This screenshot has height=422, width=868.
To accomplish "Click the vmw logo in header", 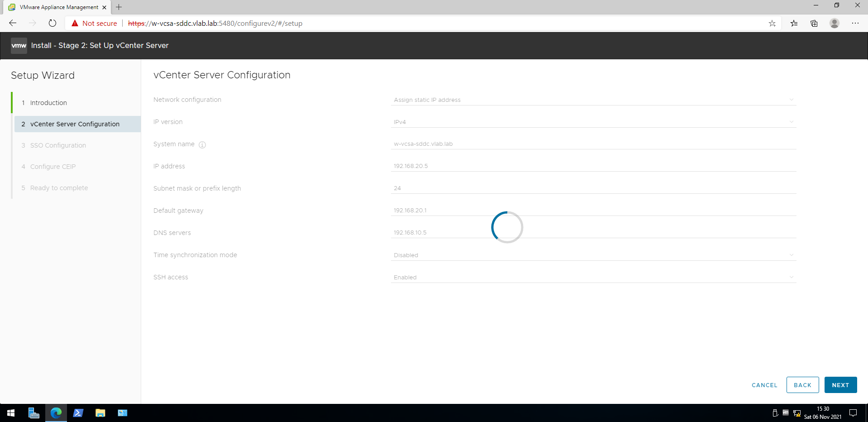I will coord(19,45).
